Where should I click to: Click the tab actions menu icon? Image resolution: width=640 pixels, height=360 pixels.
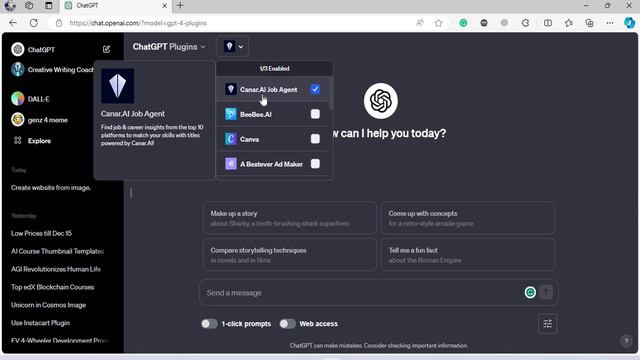tap(49, 6)
